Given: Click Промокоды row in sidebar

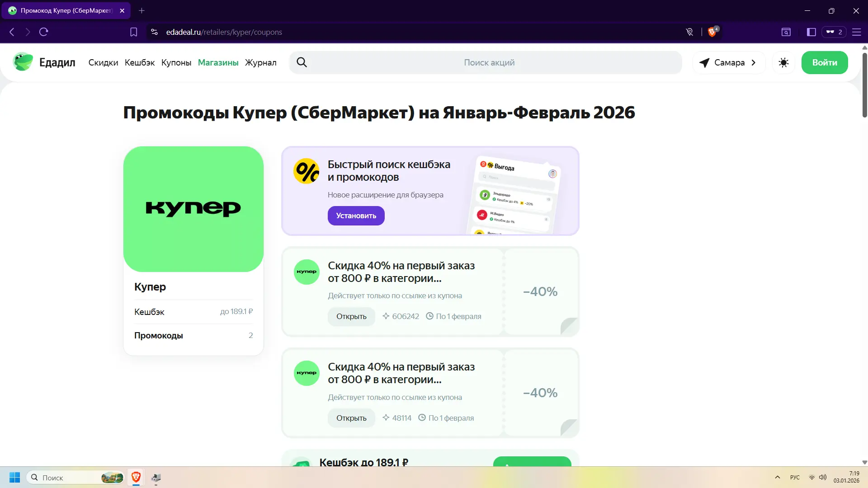Looking at the screenshot, I should coord(193,335).
